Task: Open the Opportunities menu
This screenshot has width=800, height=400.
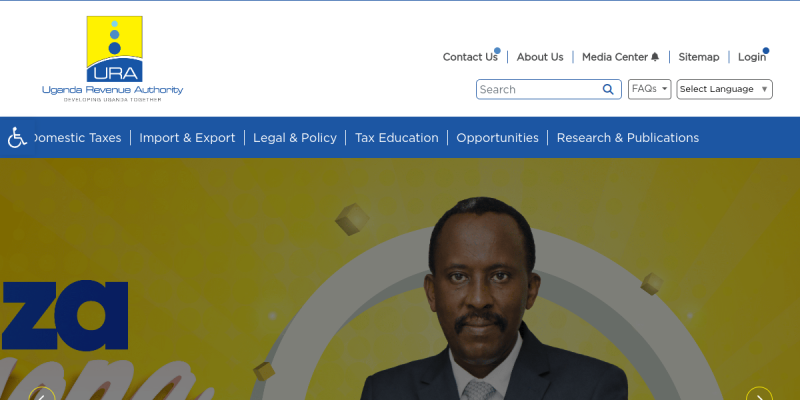Action: pyautogui.click(x=497, y=138)
